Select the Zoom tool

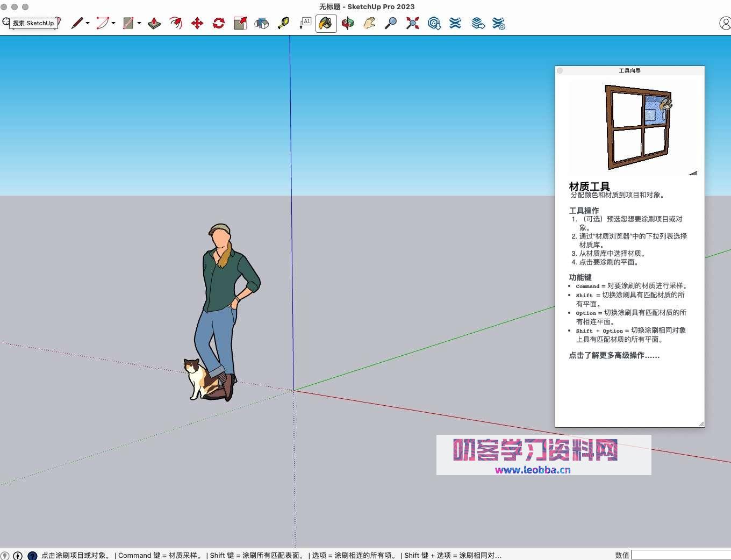click(x=390, y=23)
